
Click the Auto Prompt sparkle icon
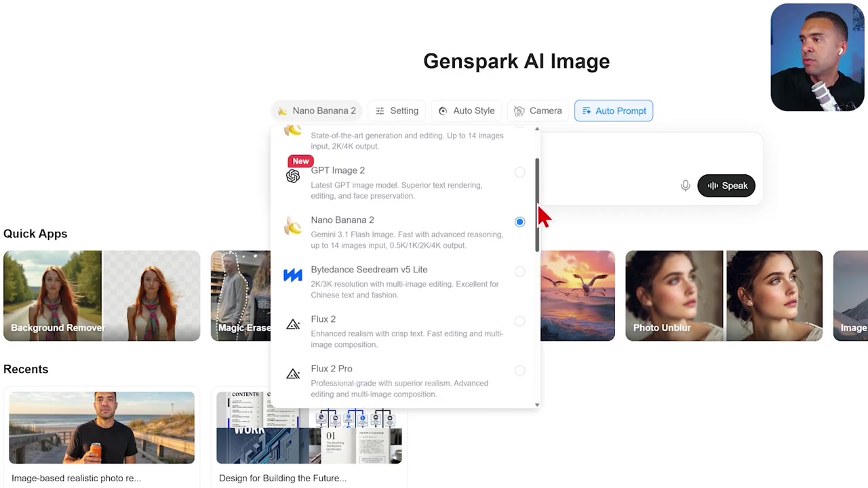(x=587, y=110)
